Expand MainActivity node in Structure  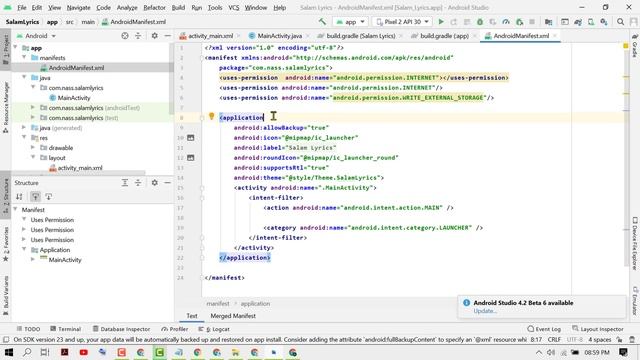pyautogui.click(x=33, y=260)
